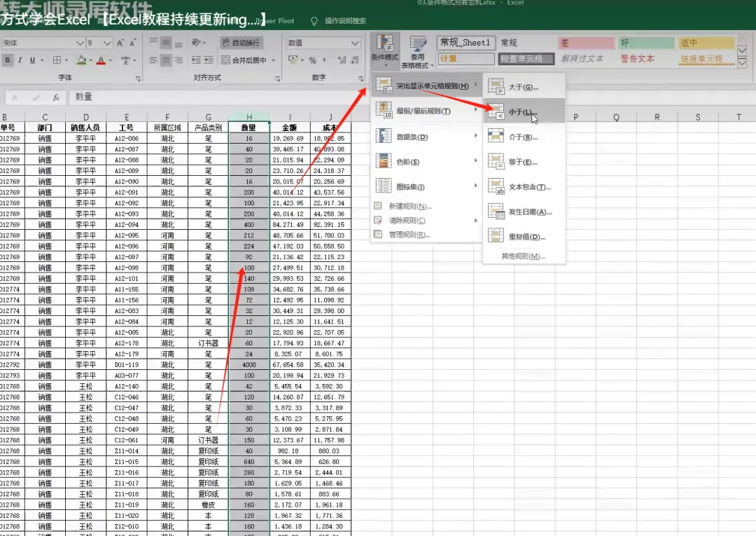Apply 警告文本 cell style
The image size is (756, 536).
tap(638, 58)
